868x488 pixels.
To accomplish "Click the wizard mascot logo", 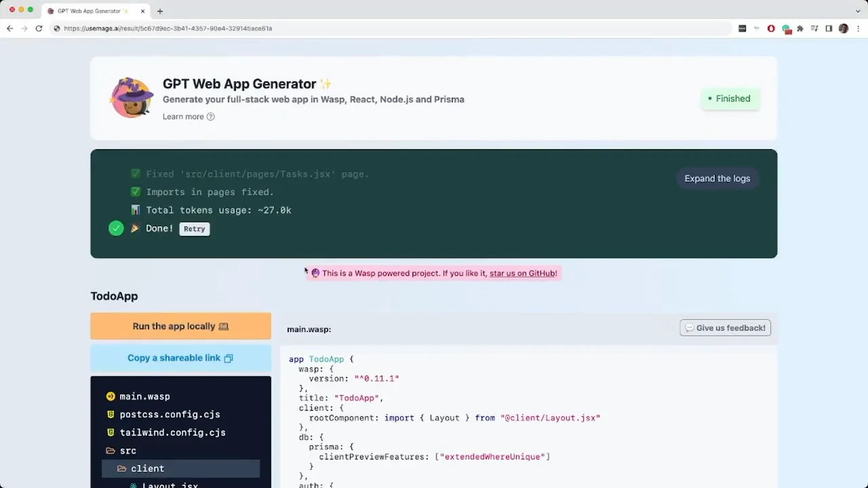I will click(132, 98).
